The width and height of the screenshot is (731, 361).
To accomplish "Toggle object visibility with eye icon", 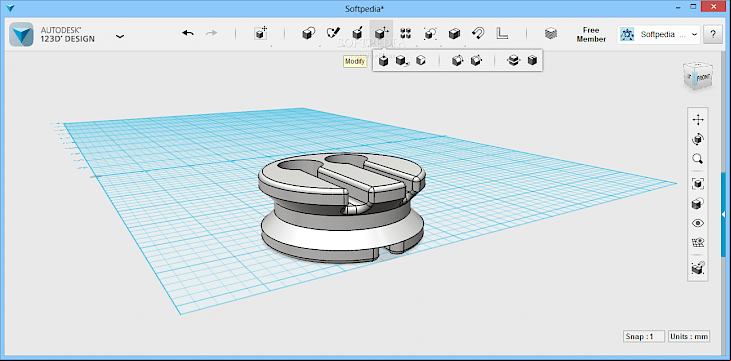I will [698, 223].
